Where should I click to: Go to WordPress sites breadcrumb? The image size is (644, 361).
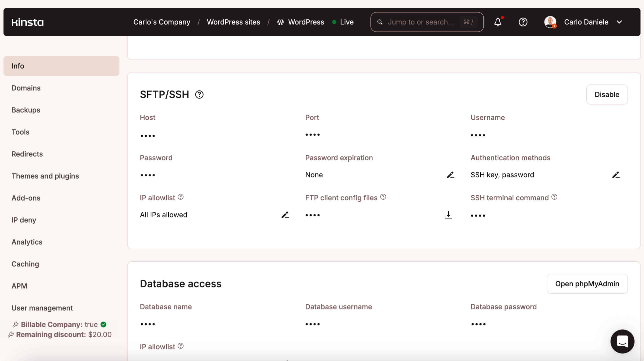(234, 22)
